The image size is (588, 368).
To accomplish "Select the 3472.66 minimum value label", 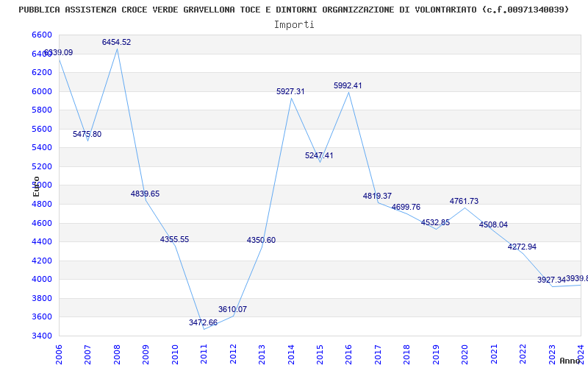I will (203, 322).
